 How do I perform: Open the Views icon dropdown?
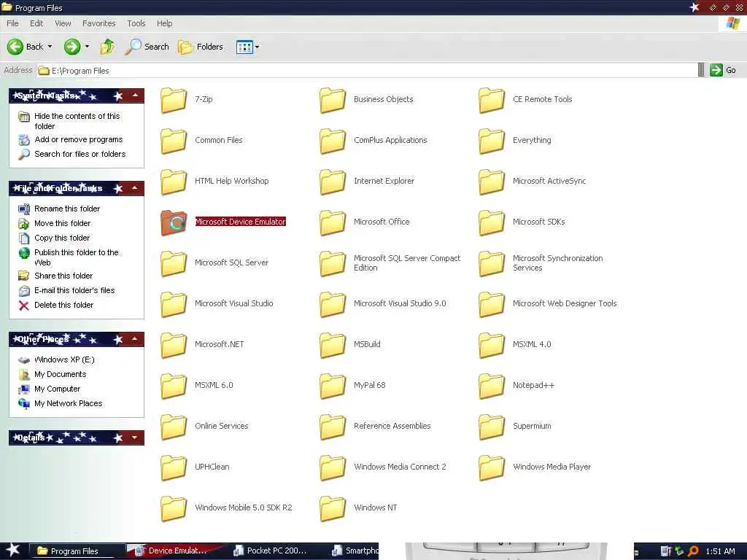pyautogui.click(x=248, y=47)
